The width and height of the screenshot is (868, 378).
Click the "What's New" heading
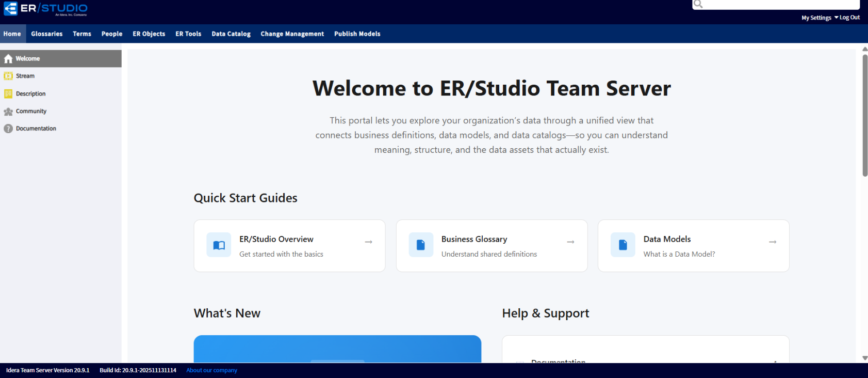227,313
